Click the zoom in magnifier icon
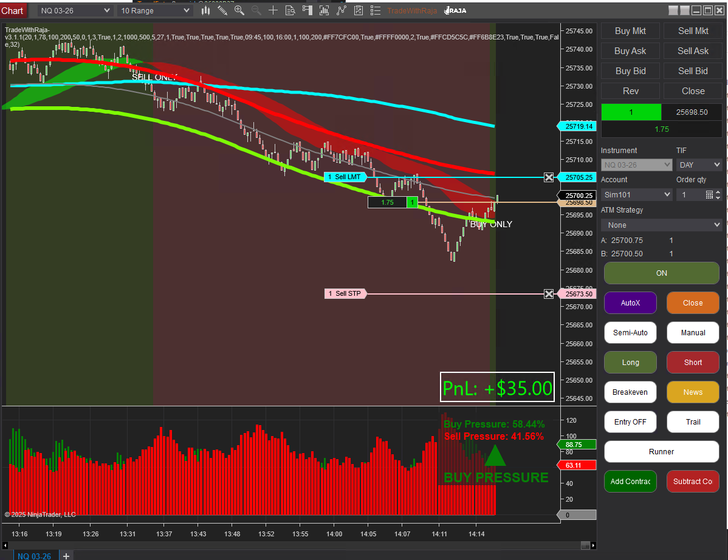728x560 pixels. 239,10
